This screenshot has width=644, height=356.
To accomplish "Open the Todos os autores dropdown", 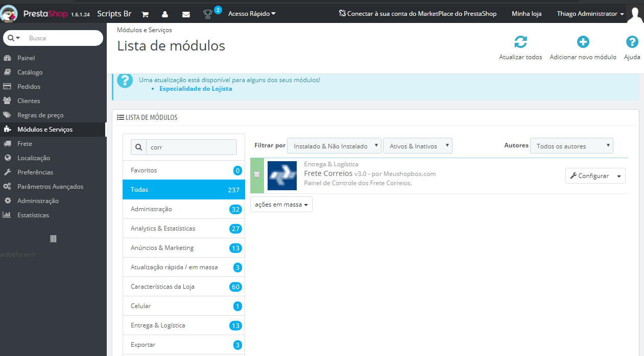I will tap(571, 146).
